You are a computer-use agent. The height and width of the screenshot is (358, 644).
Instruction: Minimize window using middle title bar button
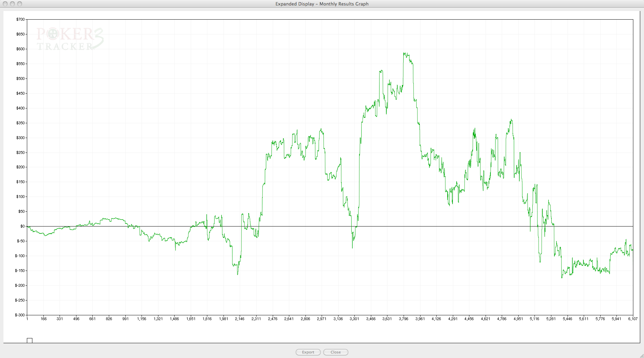(x=12, y=4)
